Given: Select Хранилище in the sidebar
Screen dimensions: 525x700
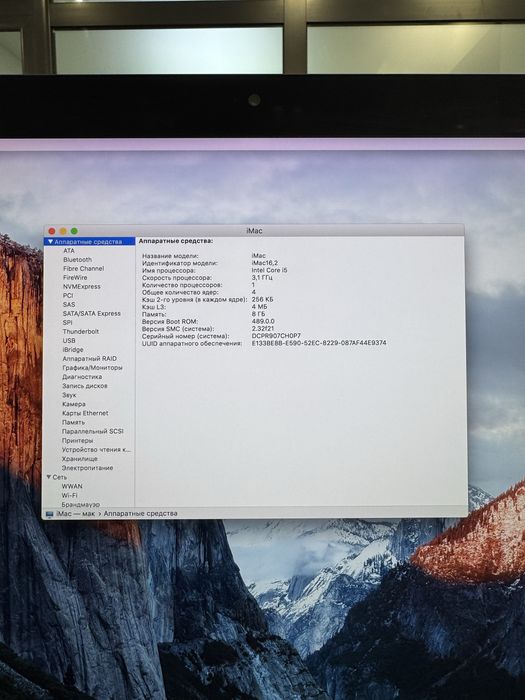Looking at the screenshot, I should [79, 458].
